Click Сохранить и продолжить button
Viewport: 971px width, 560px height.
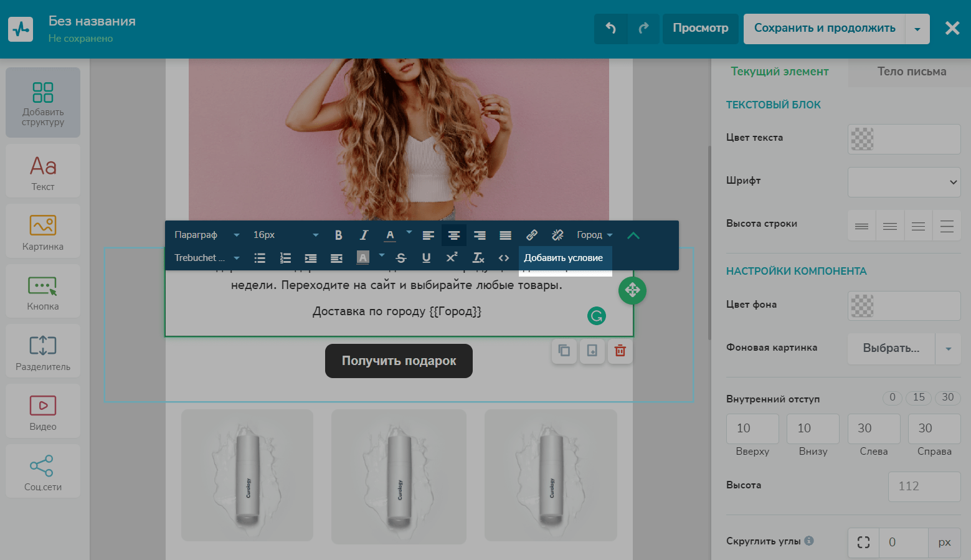824,28
